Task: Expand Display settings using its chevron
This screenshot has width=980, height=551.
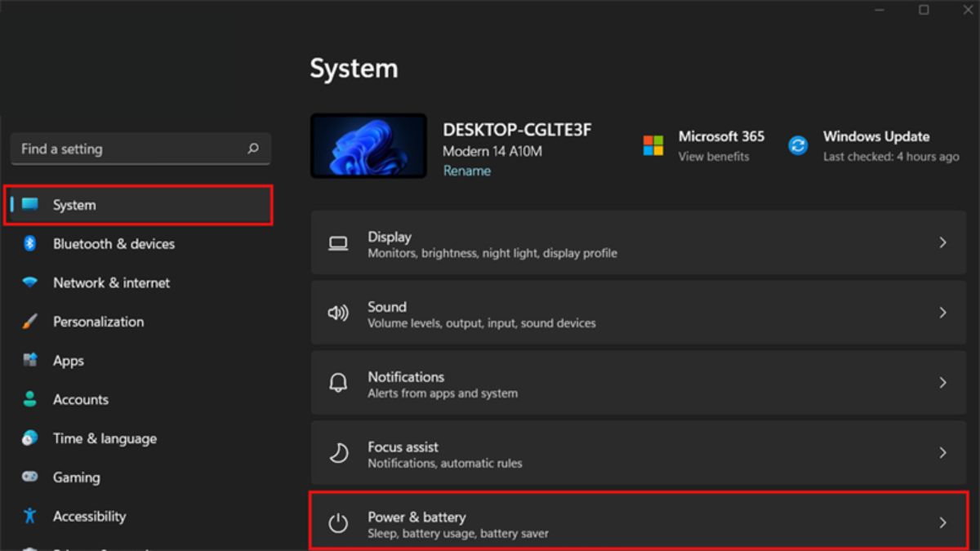Action: (942, 242)
